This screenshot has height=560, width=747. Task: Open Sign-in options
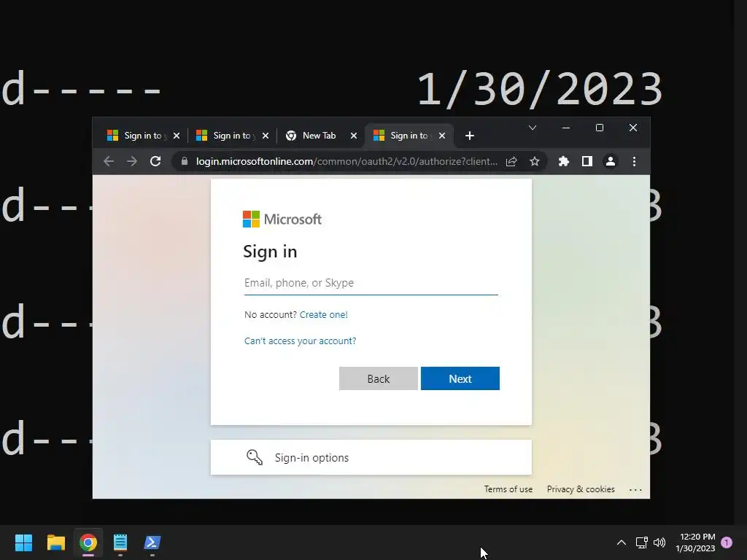[x=371, y=457]
